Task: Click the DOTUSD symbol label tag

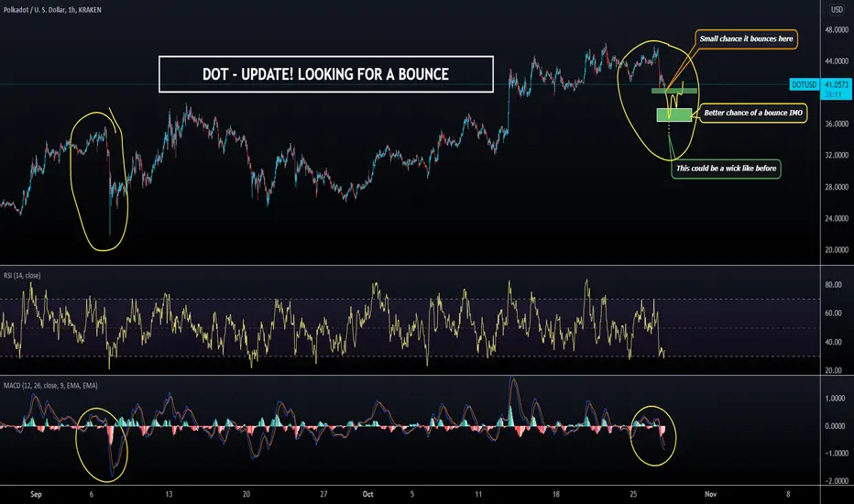Action: 804,85
